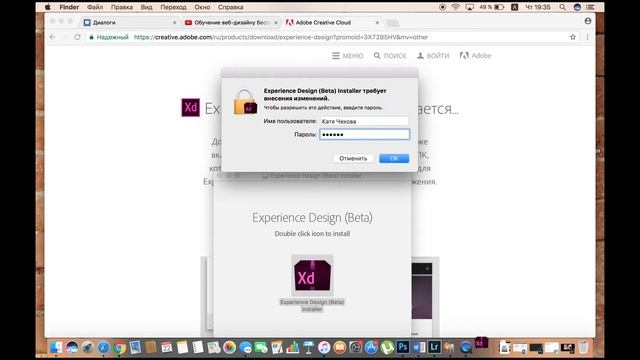Click the Xd installer icon in dock
This screenshot has height=360, width=640.
(x=481, y=343)
